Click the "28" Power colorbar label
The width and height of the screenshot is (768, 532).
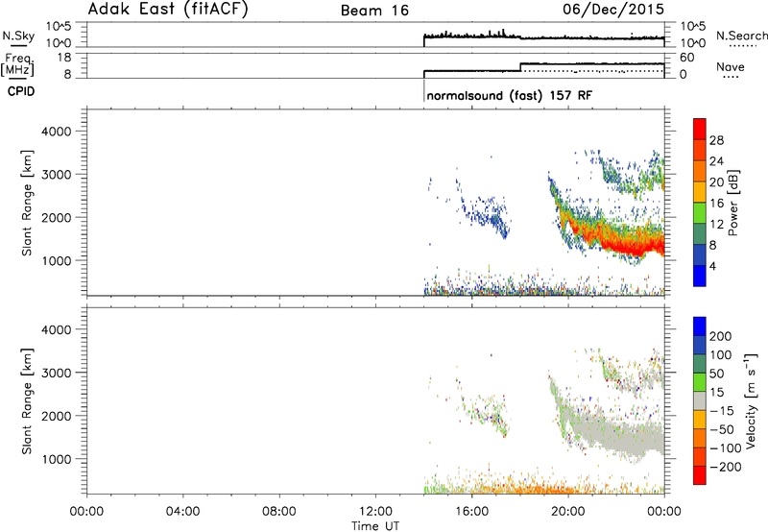click(x=716, y=140)
